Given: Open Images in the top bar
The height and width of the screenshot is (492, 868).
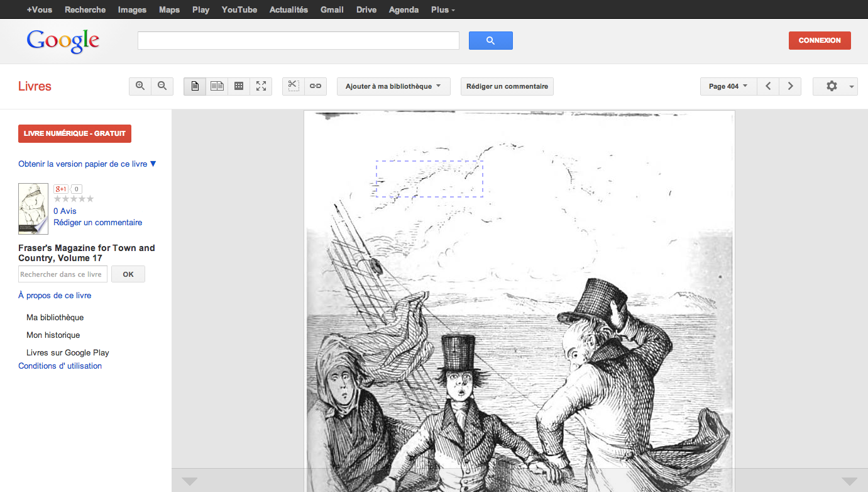Looking at the screenshot, I should click(132, 9).
